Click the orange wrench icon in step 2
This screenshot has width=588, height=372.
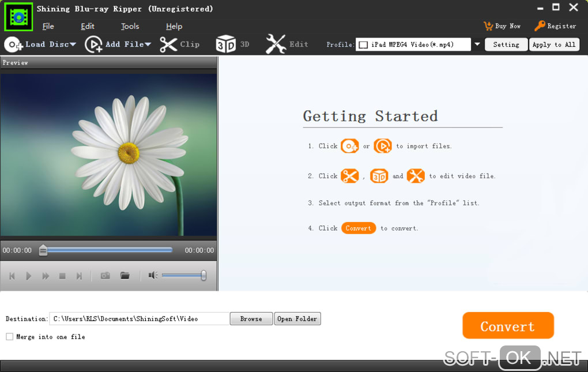pyautogui.click(x=416, y=176)
